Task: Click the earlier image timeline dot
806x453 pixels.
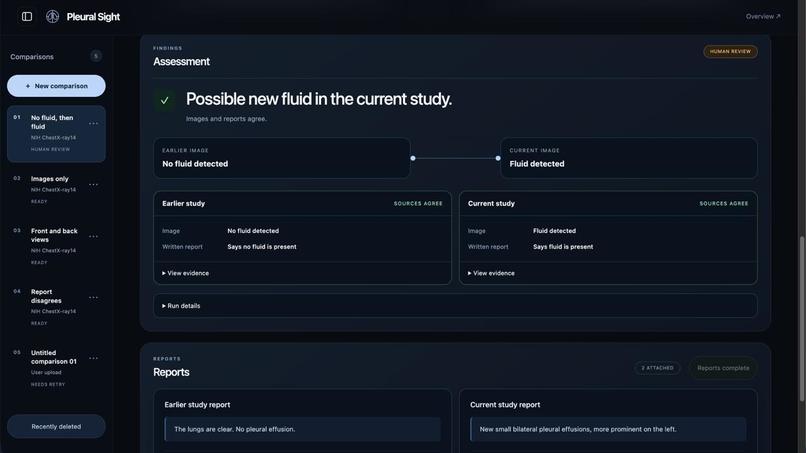Action: [413, 158]
